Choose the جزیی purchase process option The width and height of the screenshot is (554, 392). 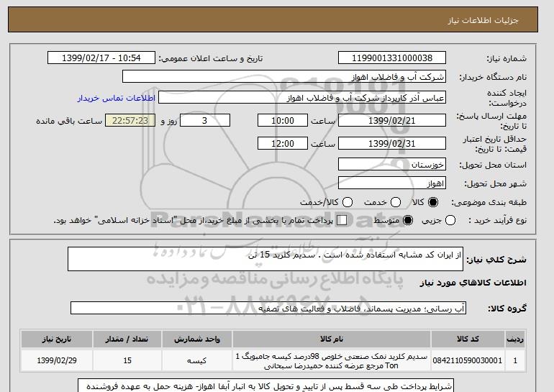pos(450,220)
